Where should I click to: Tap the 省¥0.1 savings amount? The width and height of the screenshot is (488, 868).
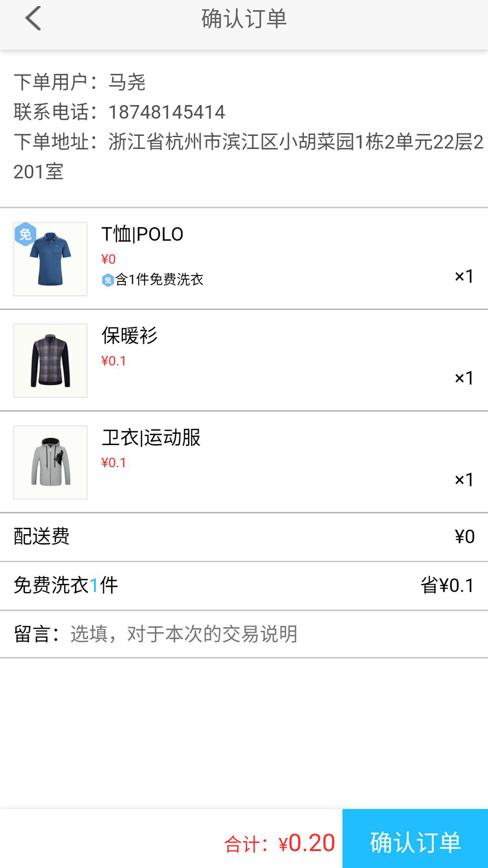point(447,585)
